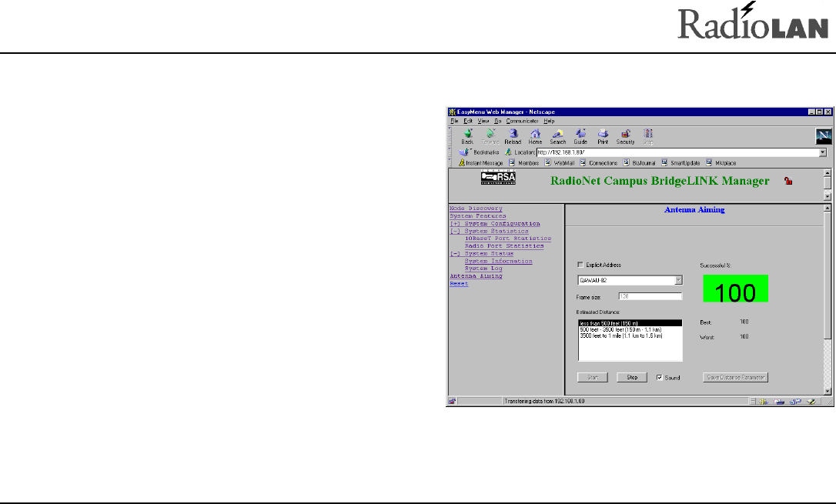Click the Location page proxy icon
This screenshot has width=836, height=504.
[x=508, y=152]
